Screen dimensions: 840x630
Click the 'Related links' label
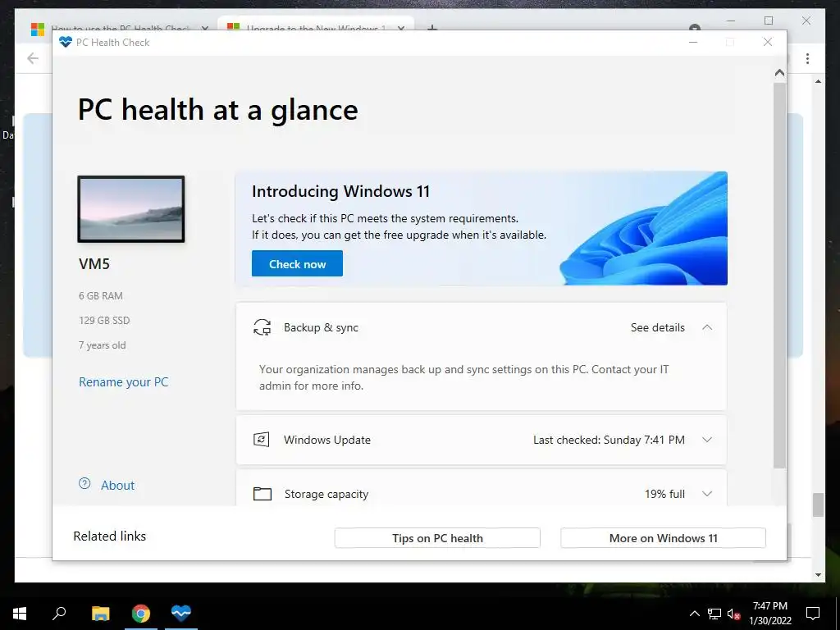tap(110, 536)
